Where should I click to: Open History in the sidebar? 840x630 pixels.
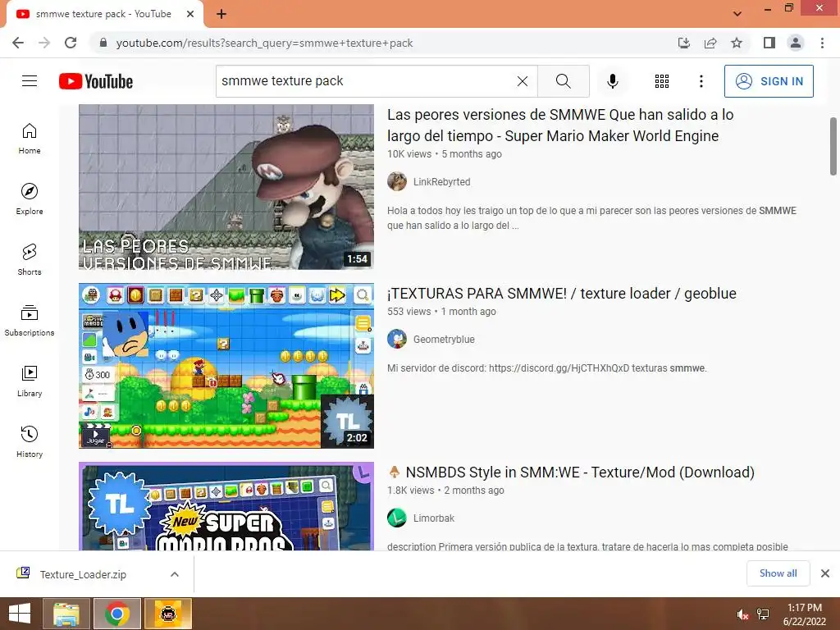[x=30, y=442]
